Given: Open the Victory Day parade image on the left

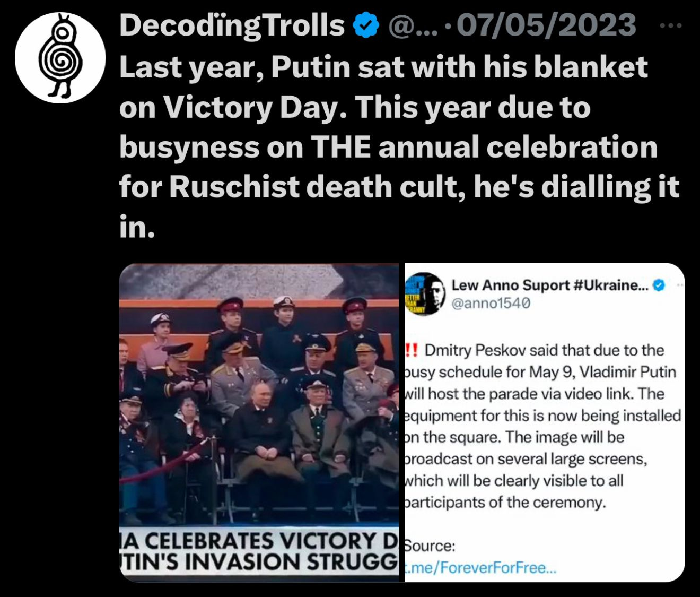Looking at the screenshot, I should point(259,422).
